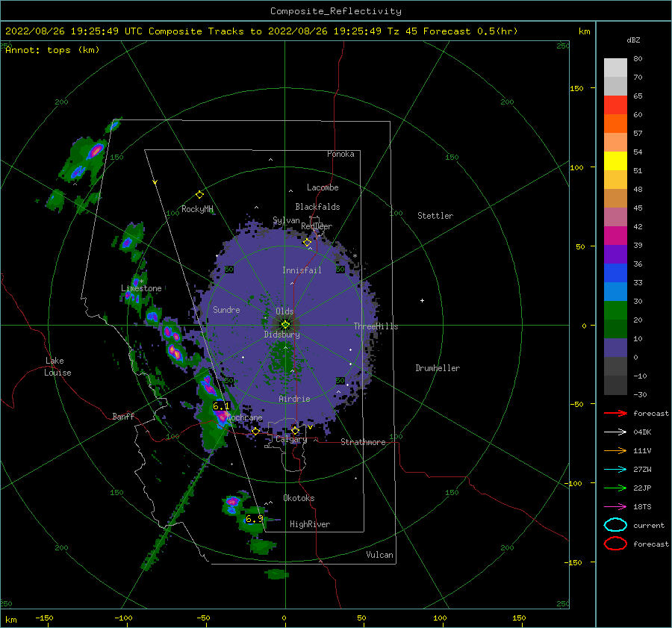Click the Didsbury town label
Image resolution: width=672 pixels, height=628 pixels.
coord(282,335)
